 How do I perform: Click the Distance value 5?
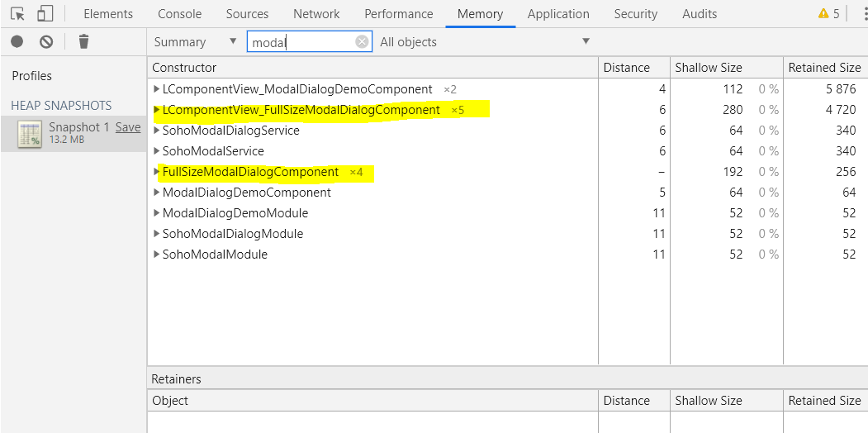click(x=662, y=193)
